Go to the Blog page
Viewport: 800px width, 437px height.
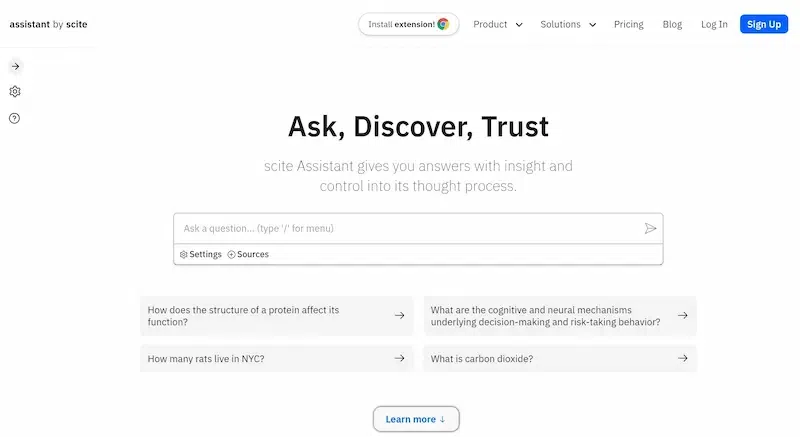coord(672,24)
